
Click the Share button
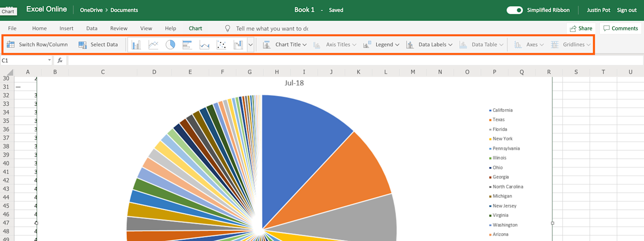[581, 29]
